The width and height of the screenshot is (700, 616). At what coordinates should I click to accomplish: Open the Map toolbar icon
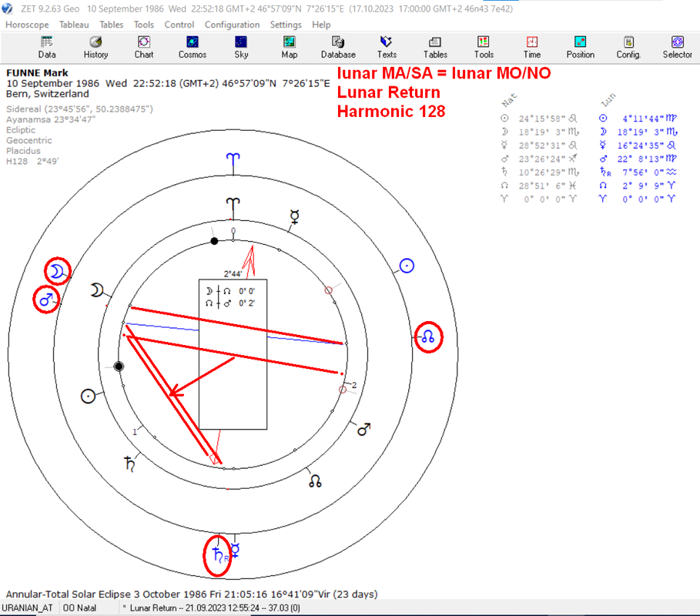click(290, 47)
